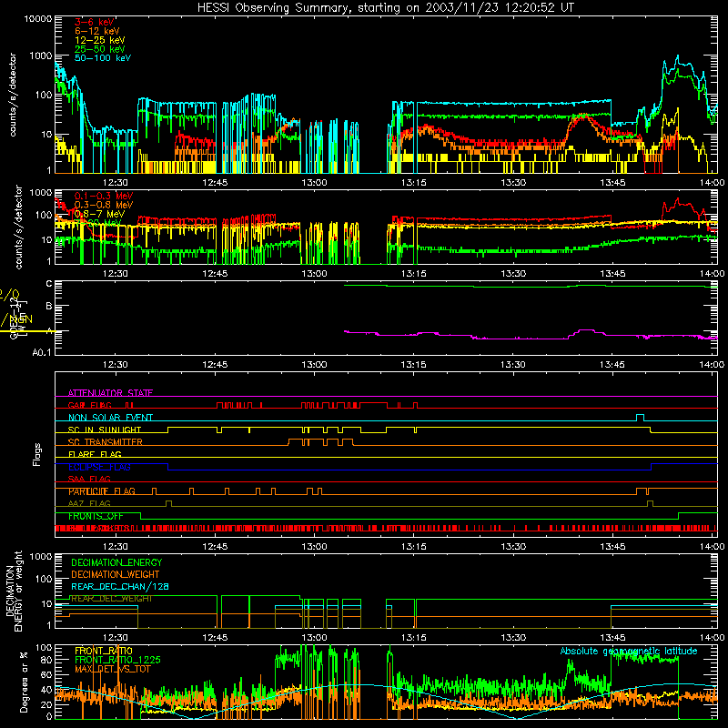728x728 pixels.
Task: Click the 'SAA_FLAG' label
Action: pyautogui.click(x=89, y=479)
